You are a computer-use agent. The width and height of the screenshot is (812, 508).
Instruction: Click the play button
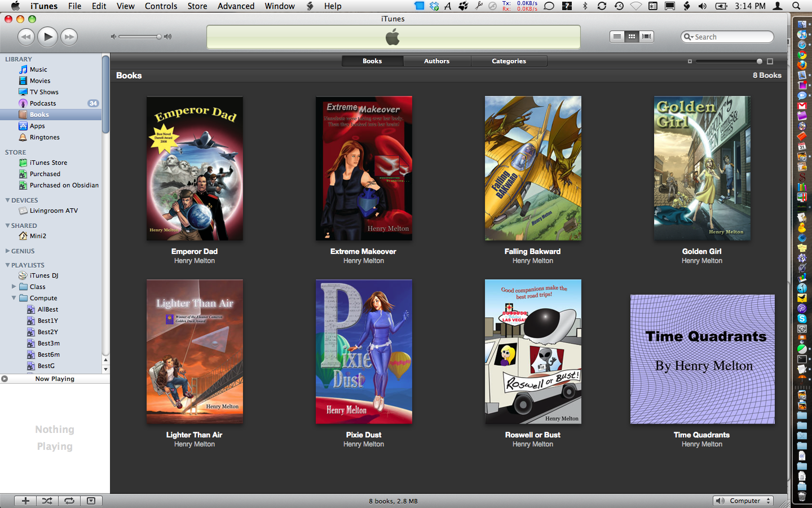click(48, 37)
